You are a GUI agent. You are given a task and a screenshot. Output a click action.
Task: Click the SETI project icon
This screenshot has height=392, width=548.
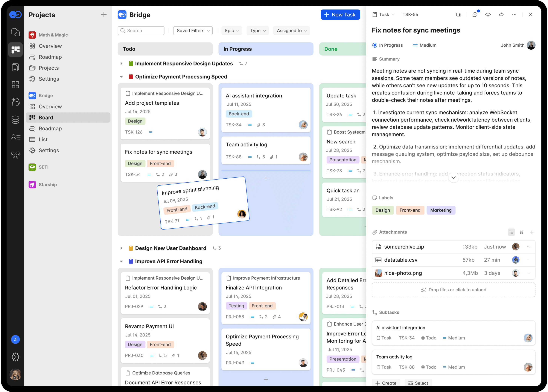pyautogui.click(x=32, y=167)
